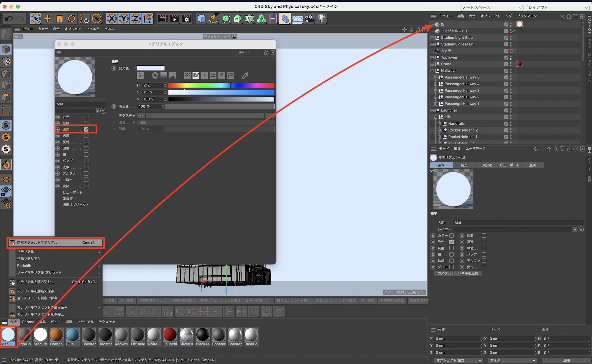
Task: Select the Rotate tool icon
Action: coord(71,19)
